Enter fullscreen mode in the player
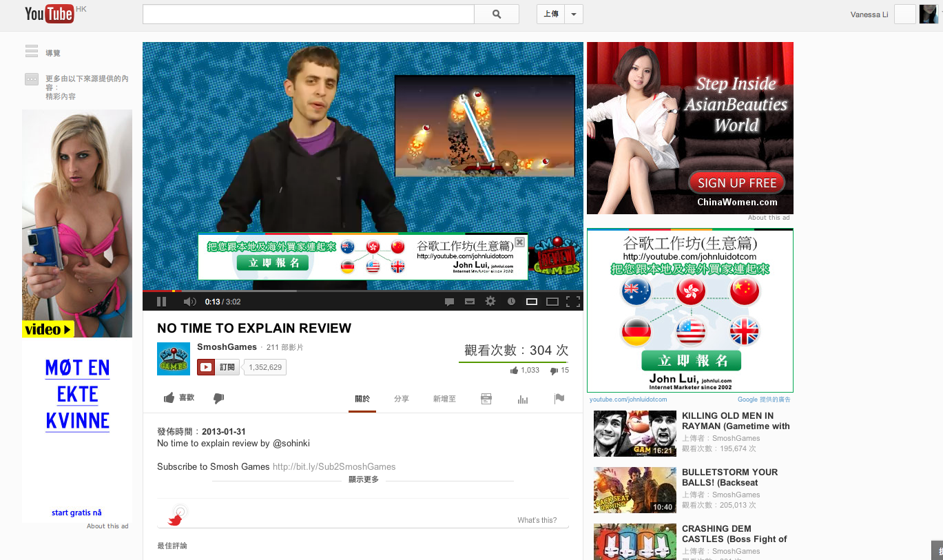The width and height of the screenshot is (943, 560). click(572, 301)
